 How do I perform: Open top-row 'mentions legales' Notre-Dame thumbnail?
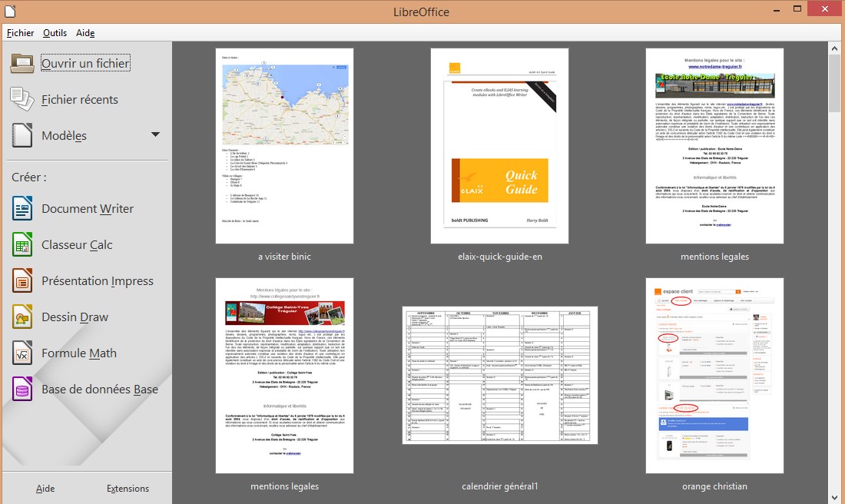714,146
